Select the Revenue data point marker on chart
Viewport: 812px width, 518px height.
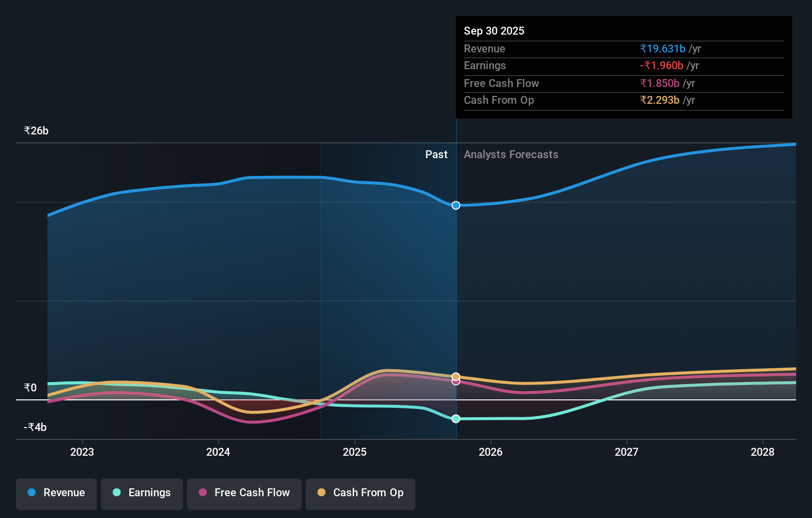(455, 205)
